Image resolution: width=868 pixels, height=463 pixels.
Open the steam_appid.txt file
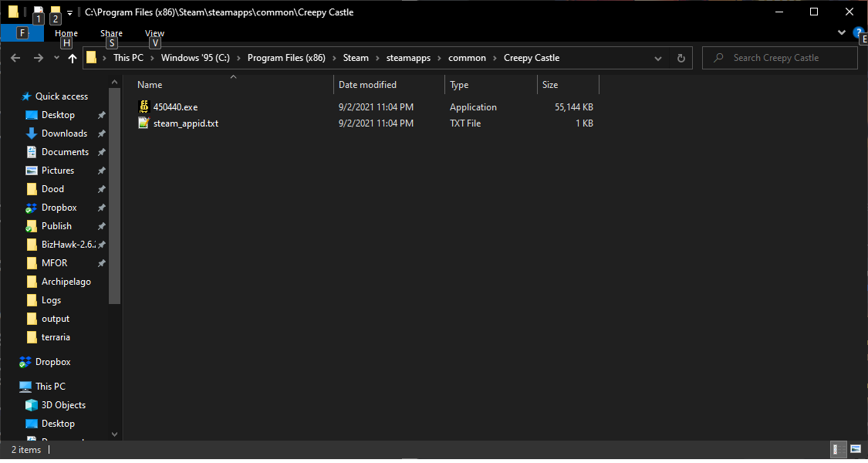[x=184, y=123]
